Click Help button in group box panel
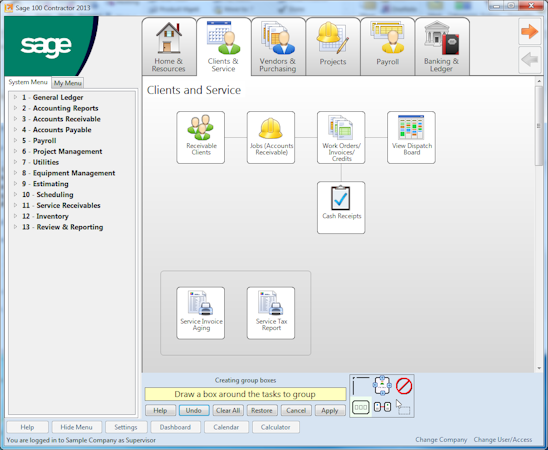The image size is (548, 450). pos(160,410)
